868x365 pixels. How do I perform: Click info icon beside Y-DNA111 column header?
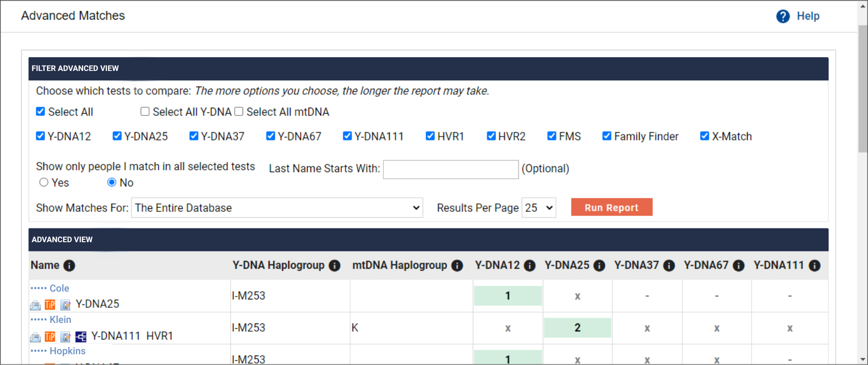click(814, 266)
